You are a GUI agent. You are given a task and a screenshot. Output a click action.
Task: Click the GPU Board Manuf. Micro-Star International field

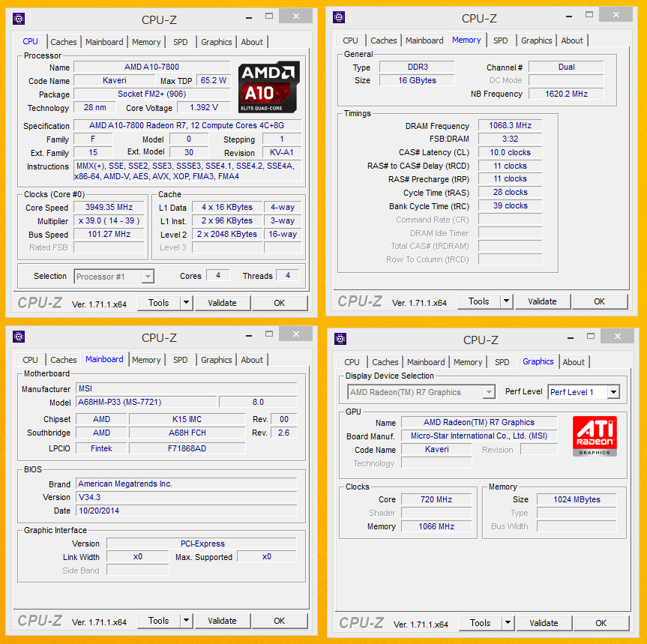[479, 436]
